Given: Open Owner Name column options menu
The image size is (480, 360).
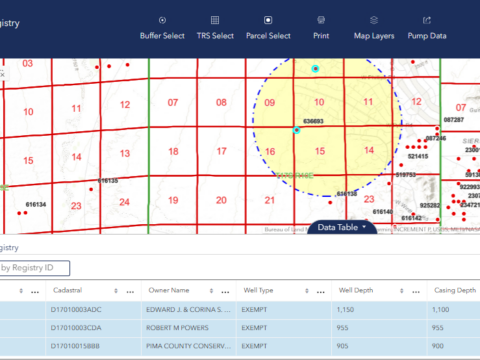Looking at the screenshot, I should (x=225, y=292).
